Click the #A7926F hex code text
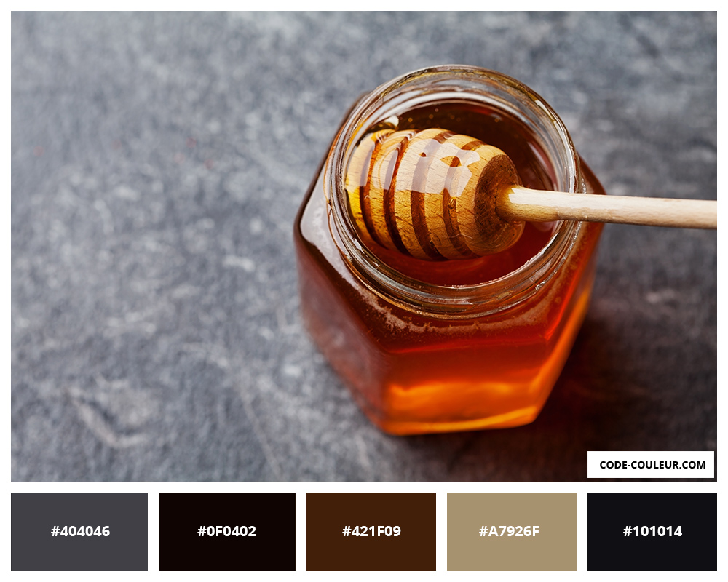Screen dimensions: 728x582 [x=509, y=531]
